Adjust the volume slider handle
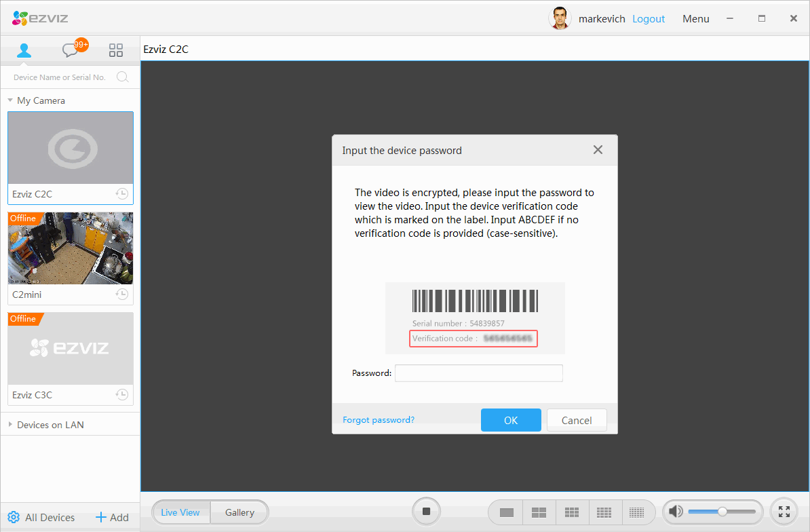The image size is (810, 532). (722, 512)
